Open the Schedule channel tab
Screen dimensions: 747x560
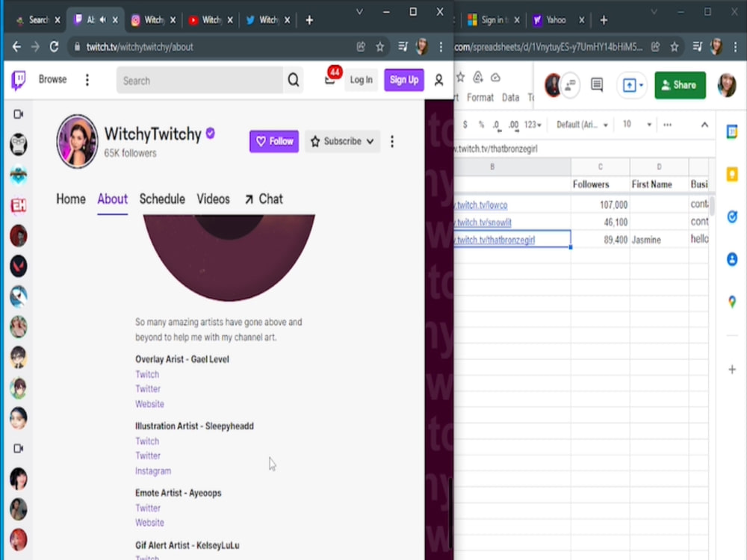[x=162, y=199]
